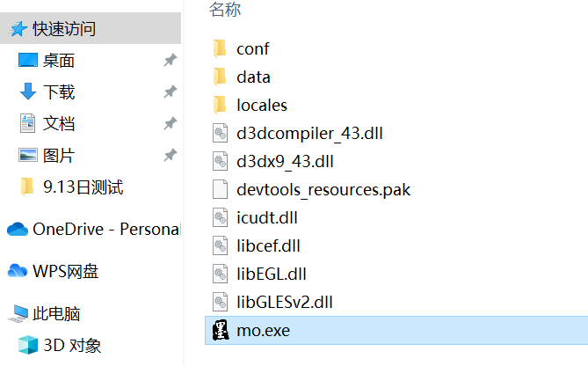The image size is (588, 366).
Task: Select the devtools_resources.pak file icon
Action: pos(220,189)
